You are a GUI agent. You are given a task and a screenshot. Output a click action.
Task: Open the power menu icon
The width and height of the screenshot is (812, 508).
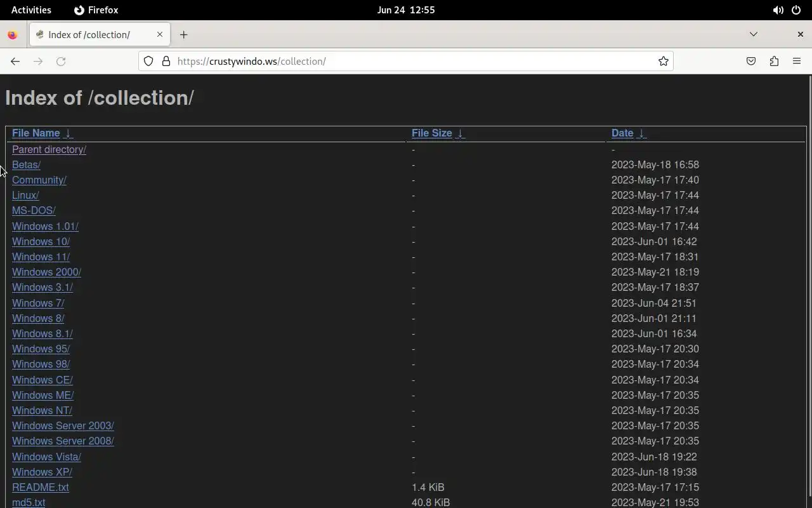coord(796,10)
